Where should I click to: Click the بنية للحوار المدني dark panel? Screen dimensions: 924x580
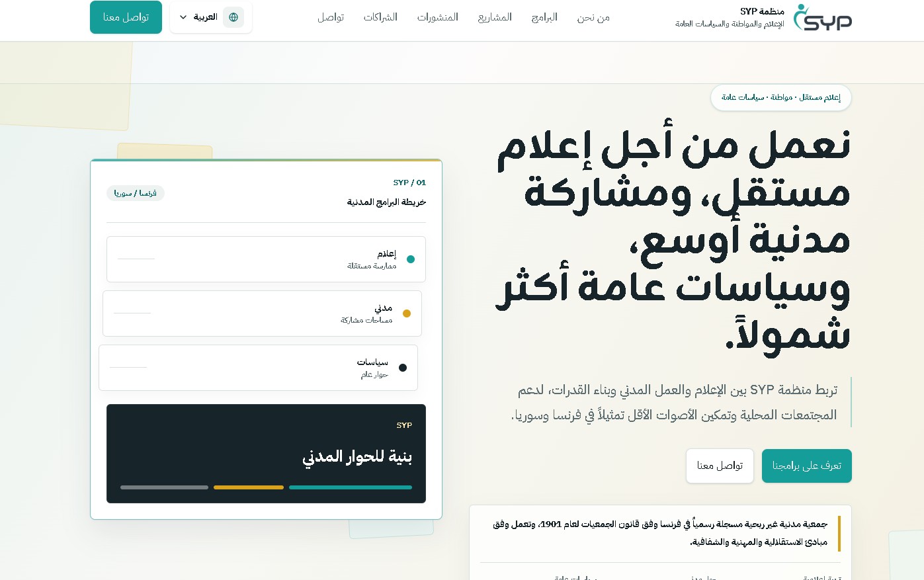[266, 454]
